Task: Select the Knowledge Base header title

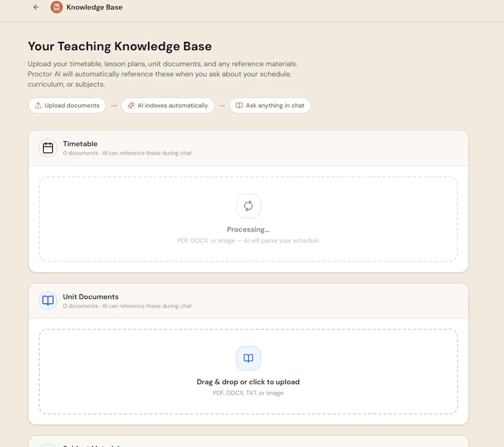Action: point(94,7)
